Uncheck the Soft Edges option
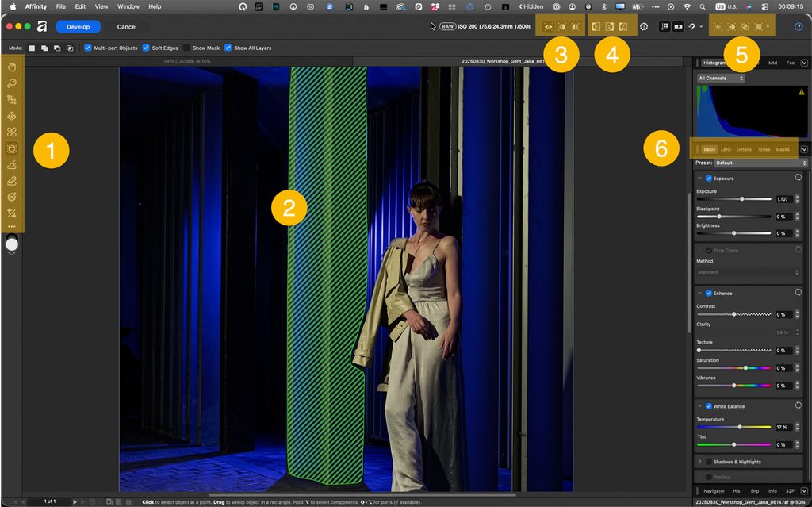Screen dimensions: 812x507 (146, 48)
